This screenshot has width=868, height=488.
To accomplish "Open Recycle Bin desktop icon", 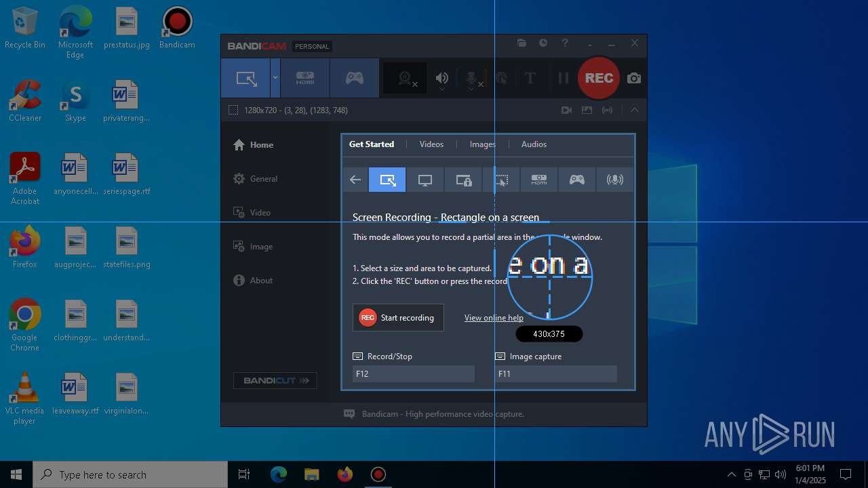I will (x=25, y=28).
